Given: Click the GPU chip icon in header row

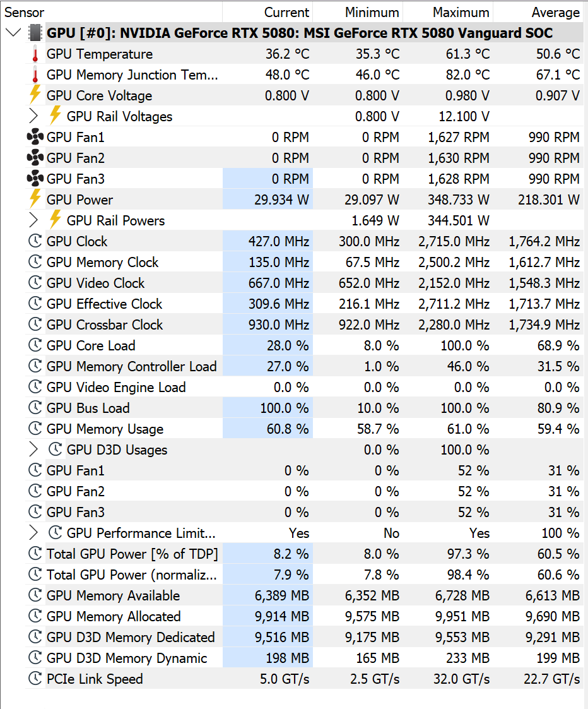Looking at the screenshot, I should pyautogui.click(x=35, y=33).
